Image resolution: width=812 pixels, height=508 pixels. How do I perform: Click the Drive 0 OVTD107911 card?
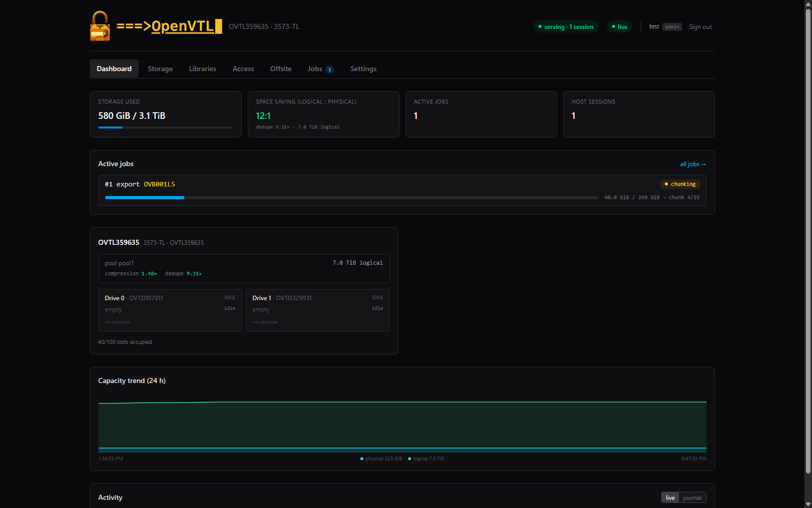tap(170, 310)
